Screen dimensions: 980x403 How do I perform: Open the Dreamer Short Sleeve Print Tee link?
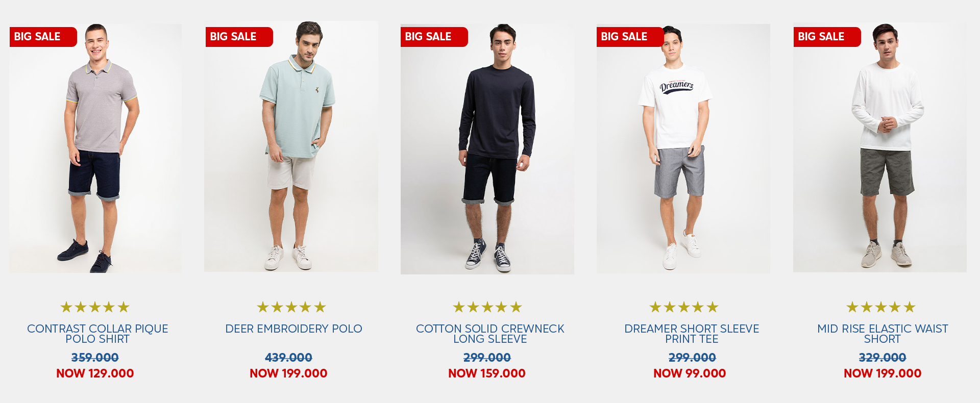(x=692, y=334)
